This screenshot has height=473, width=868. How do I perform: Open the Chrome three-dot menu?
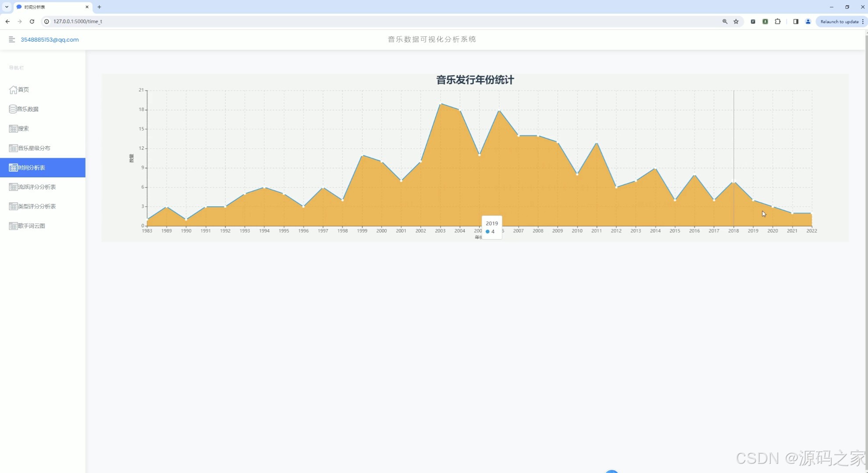(863, 21)
